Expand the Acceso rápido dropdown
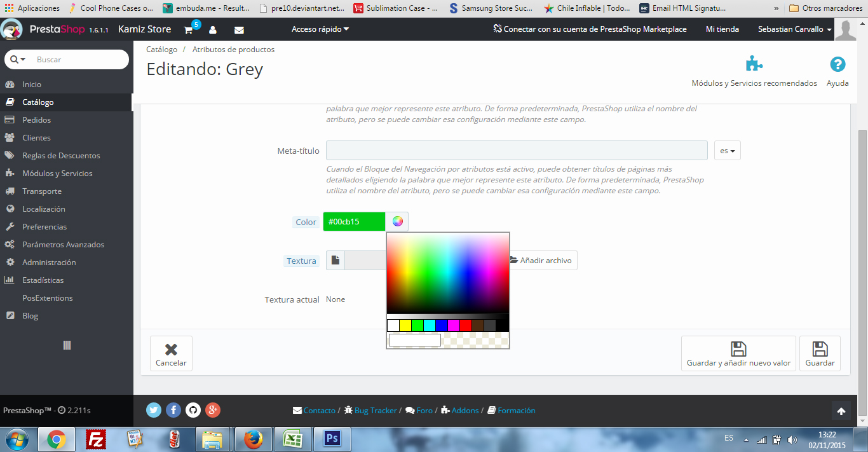 click(x=320, y=29)
